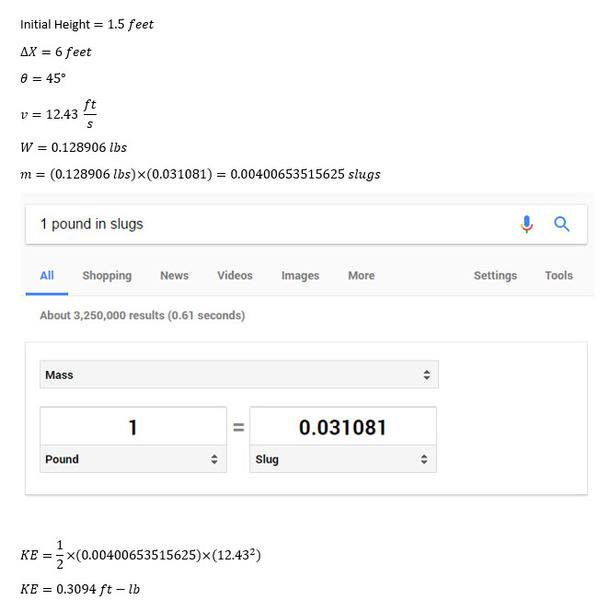Switch to the News tab
The width and height of the screenshot is (610, 600).
click(174, 275)
